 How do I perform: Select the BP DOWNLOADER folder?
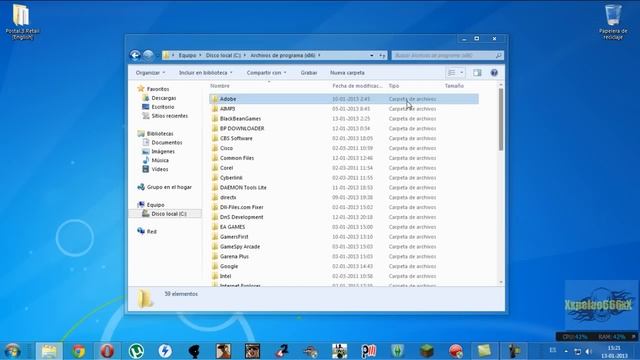click(242, 129)
